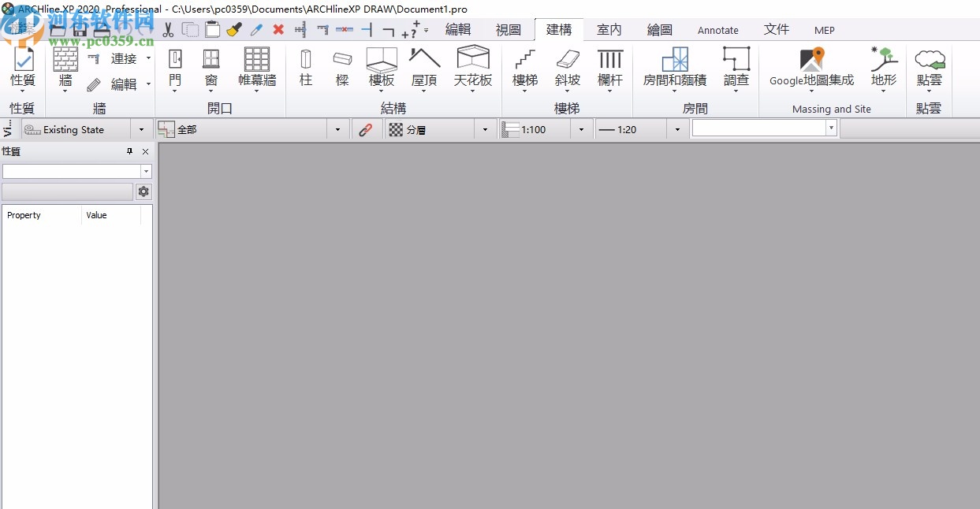Expand the wall 編輯 dropdown arrow
The height and width of the screenshot is (509, 980).
(x=148, y=84)
